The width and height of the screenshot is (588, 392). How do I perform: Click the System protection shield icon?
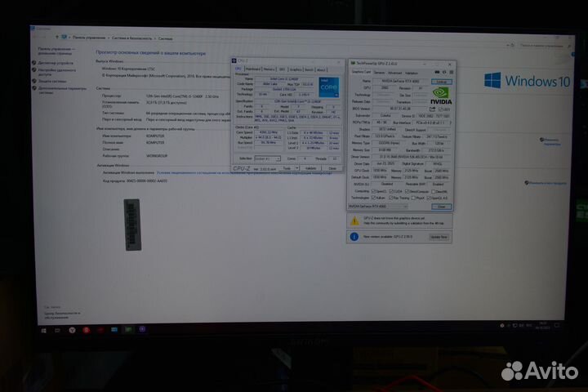(x=34, y=81)
